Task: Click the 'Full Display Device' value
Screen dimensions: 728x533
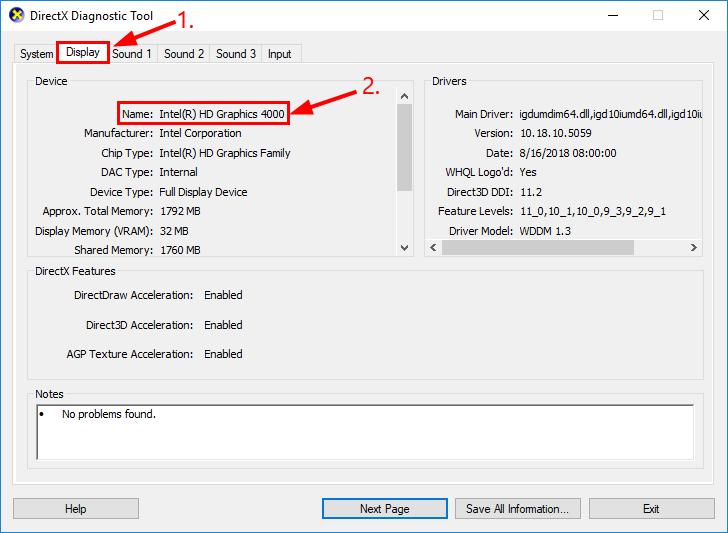Action: click(203, 192)
